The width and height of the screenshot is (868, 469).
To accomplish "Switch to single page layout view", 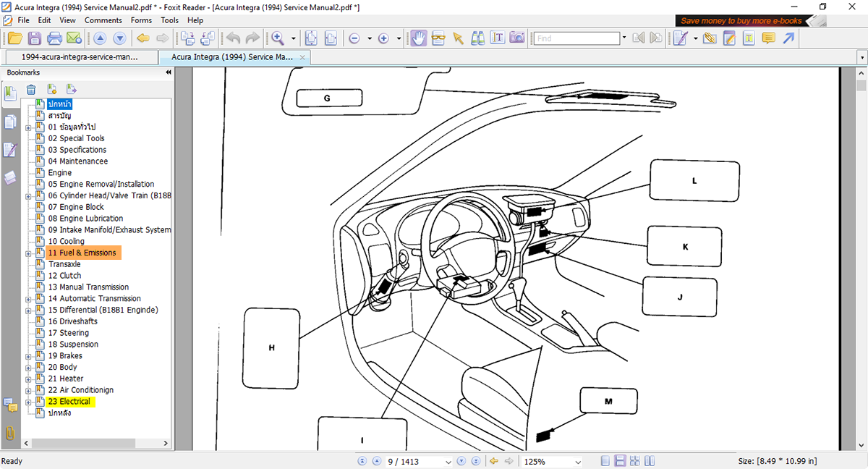I will 605,461.
